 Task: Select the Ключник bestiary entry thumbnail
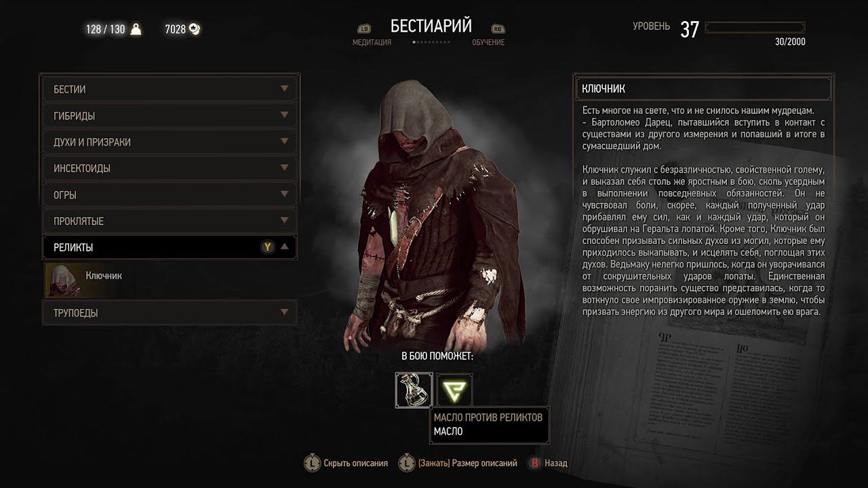click(62, 280)
